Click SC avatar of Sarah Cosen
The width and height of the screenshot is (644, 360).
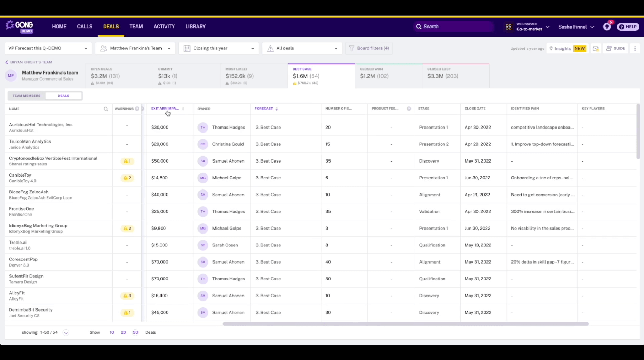click(x=203, y=245)
